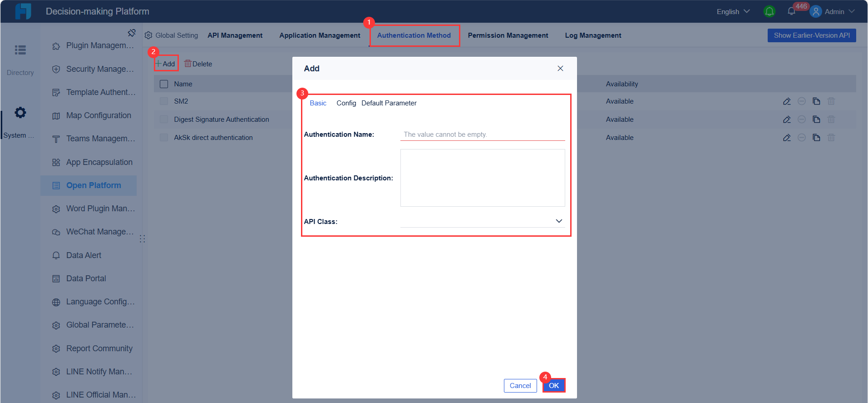Edit Digest Signature Authentication row
The width and height of the screenshot is (868, 403).
787,119
